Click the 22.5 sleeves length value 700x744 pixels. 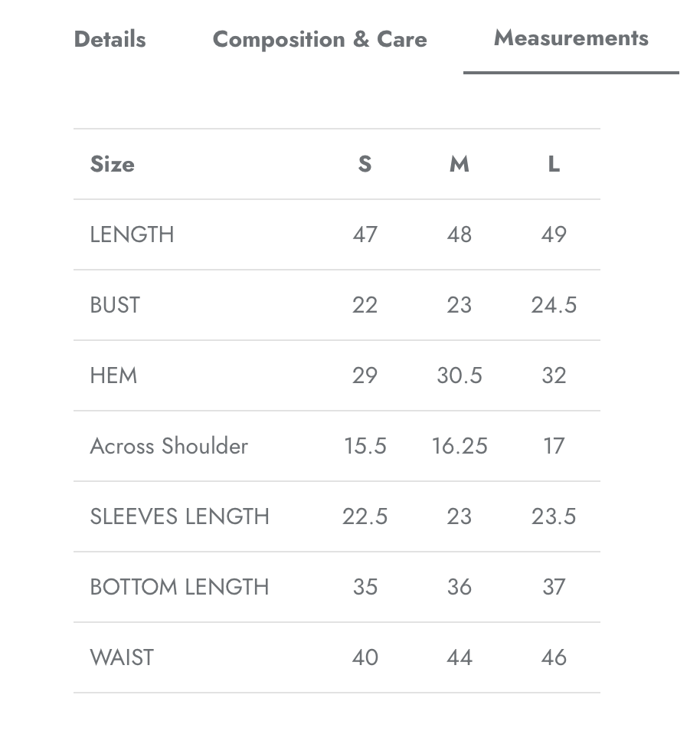(365, 516)
